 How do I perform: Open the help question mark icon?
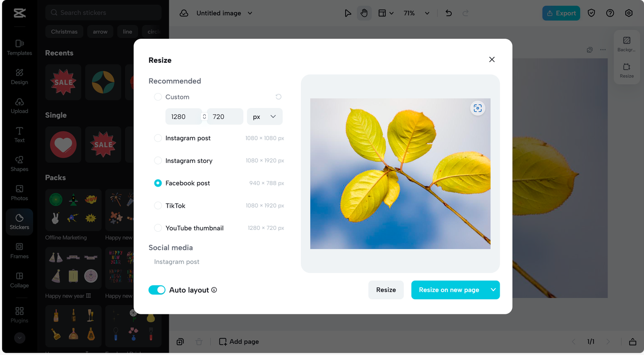pos(610,13)
